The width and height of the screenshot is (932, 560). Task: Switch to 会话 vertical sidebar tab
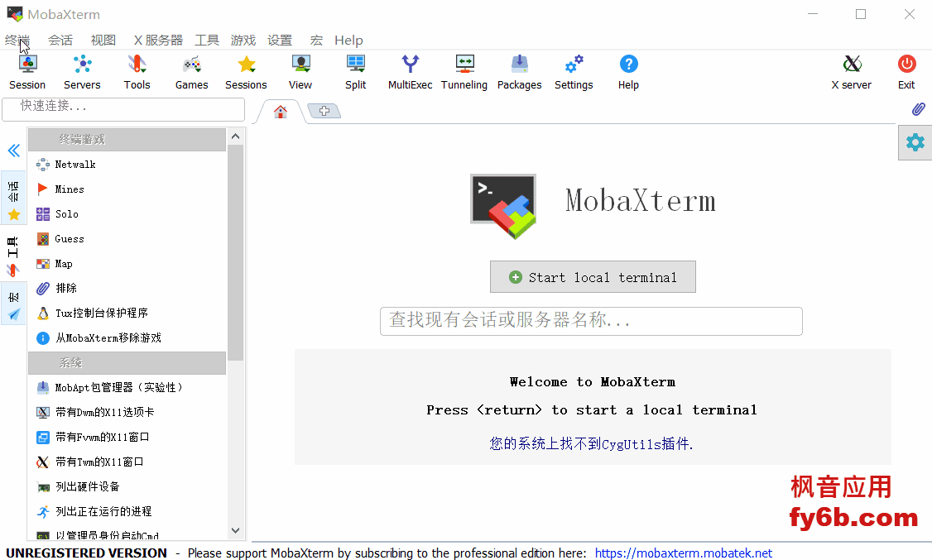pyautogui.click(x=14, y=198)
